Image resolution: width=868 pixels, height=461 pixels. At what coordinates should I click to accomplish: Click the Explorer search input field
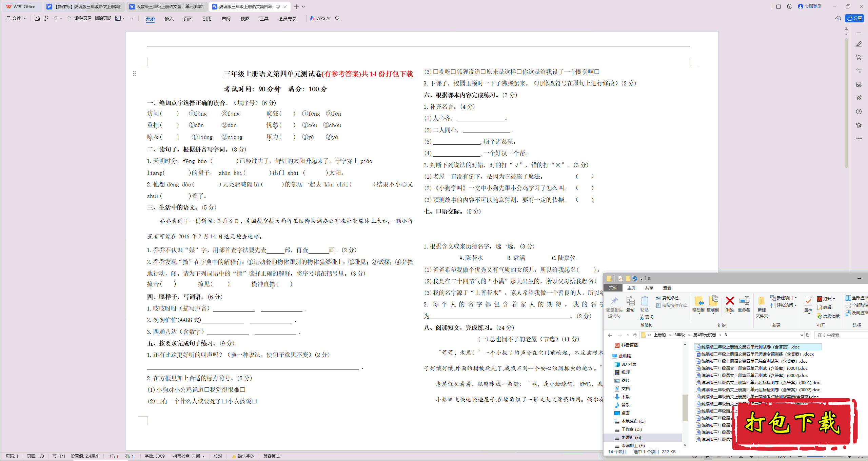pyautogui.click(x=841, y=335)
